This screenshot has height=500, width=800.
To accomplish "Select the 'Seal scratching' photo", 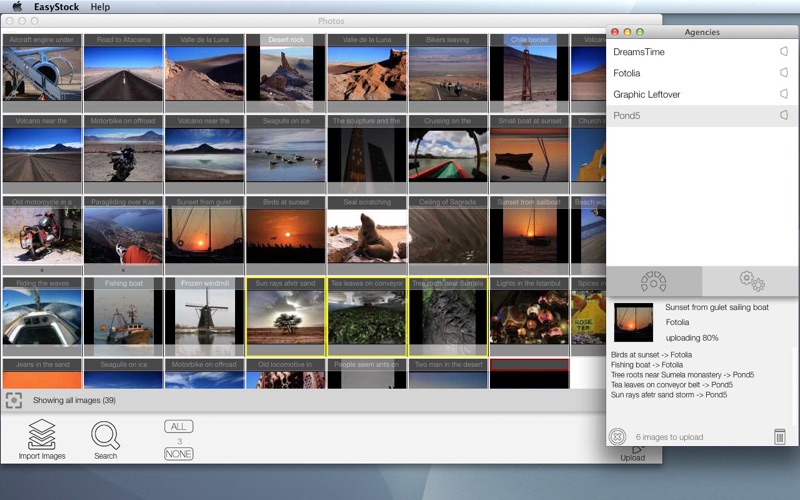I will [x=366, y=235].
